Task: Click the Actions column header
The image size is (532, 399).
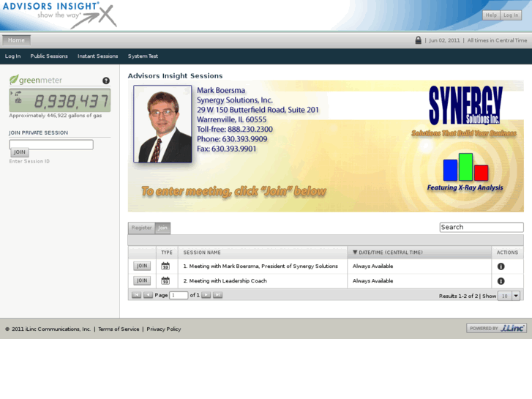Action: (507, 253)
